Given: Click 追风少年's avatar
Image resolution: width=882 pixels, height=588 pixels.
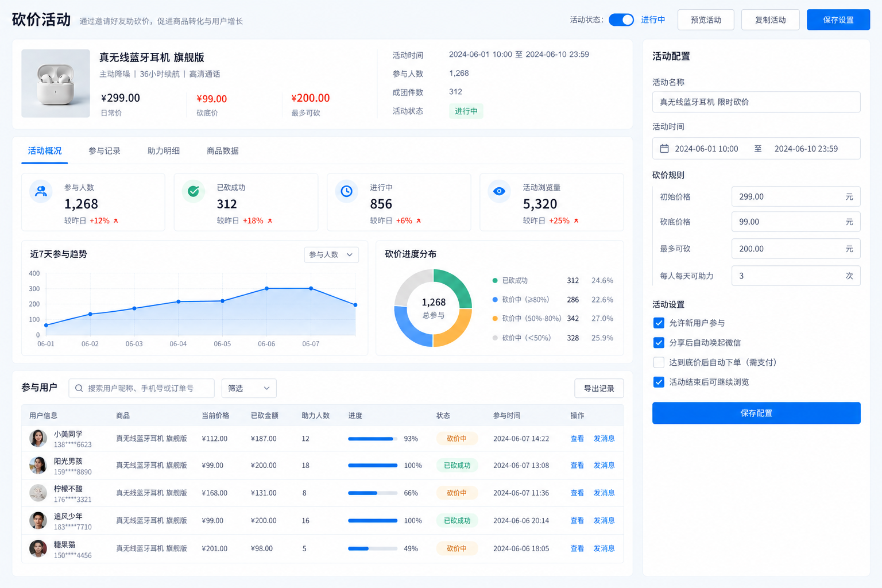Looking at the screenshot, I should tap(38, 520).
